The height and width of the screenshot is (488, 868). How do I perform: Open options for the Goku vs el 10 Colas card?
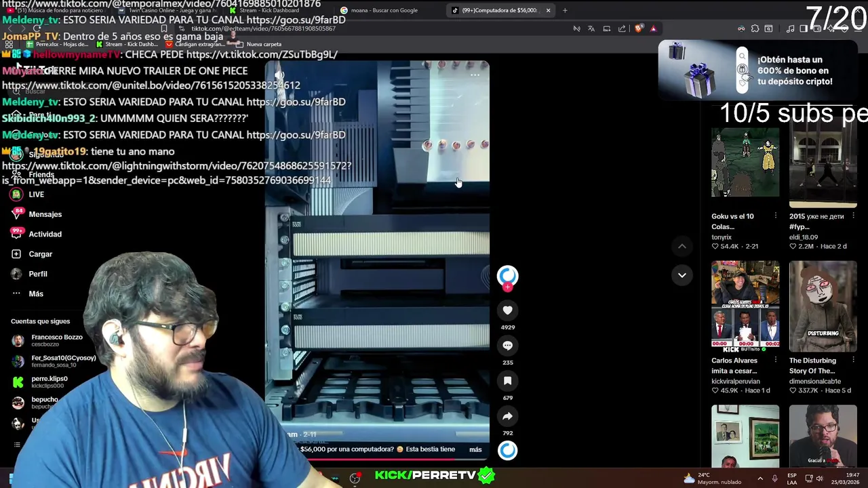pyautogui.click(x=776, y=216)
